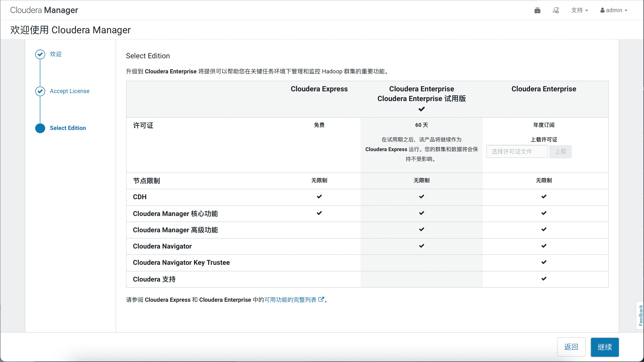Click the CDH row label
Screen dimensions: 644x362
click(x=139, y=197)
